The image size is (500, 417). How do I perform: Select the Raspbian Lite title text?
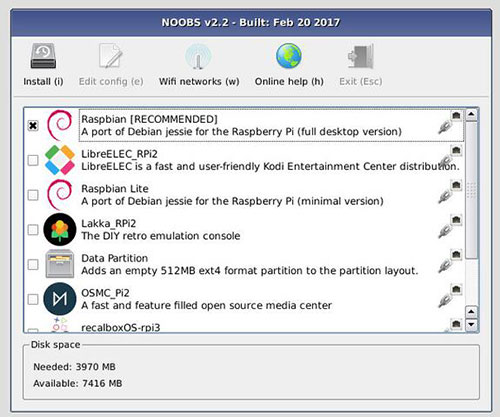(x=115, y=189)
